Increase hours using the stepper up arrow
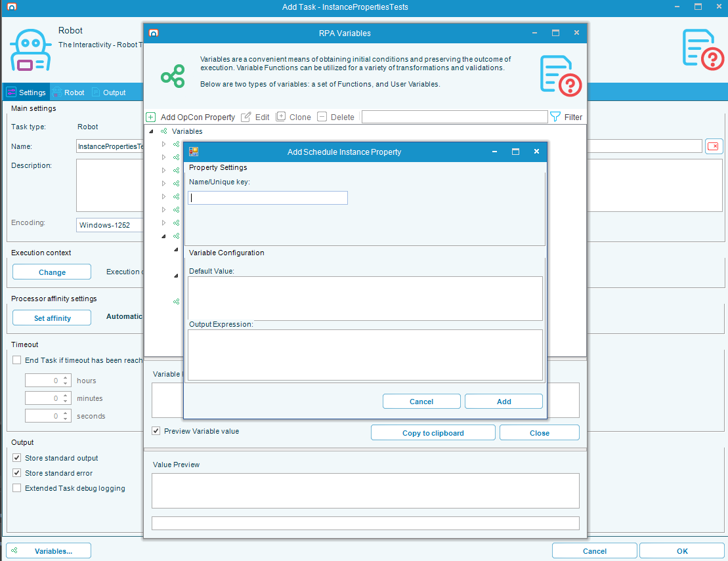This screenshot has width=728, height=561. click(64, 377)
